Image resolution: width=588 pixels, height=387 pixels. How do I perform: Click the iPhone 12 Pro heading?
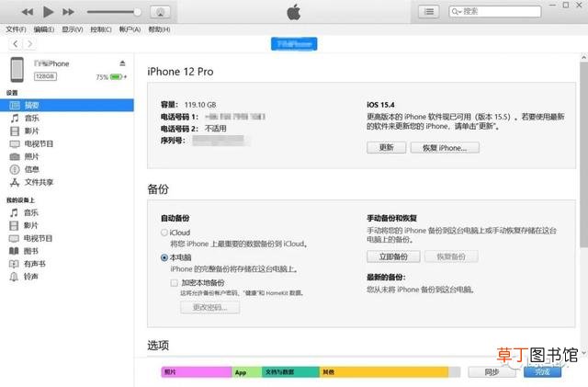click(x=180, y=72)
